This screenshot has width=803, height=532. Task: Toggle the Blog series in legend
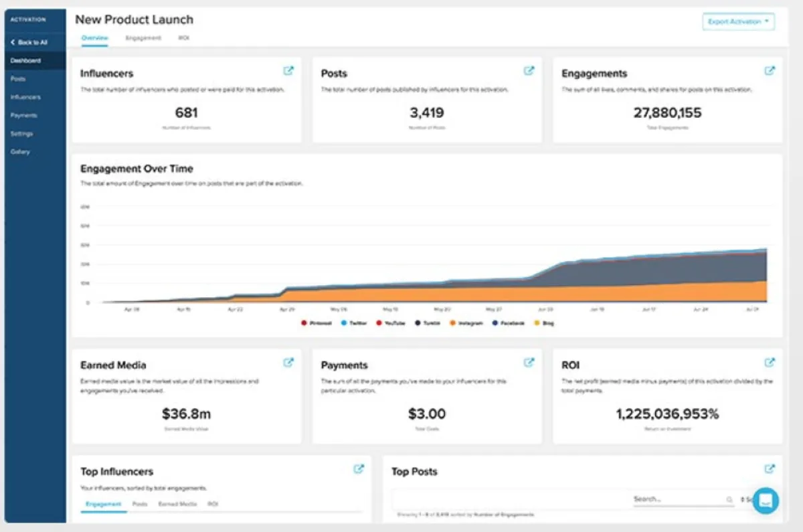(544, 323)
